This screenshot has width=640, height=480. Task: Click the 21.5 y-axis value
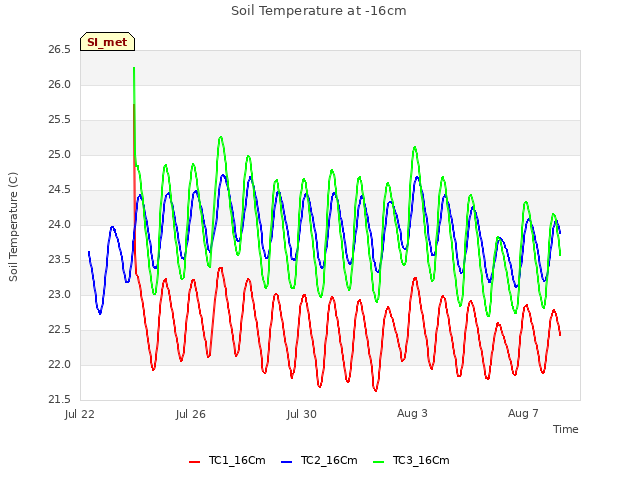60,400
